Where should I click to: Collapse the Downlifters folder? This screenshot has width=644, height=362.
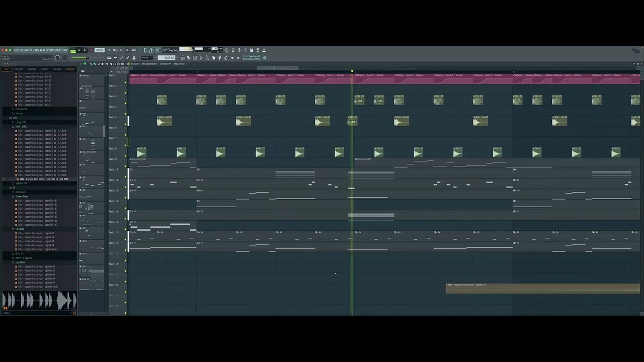point(21,196)
